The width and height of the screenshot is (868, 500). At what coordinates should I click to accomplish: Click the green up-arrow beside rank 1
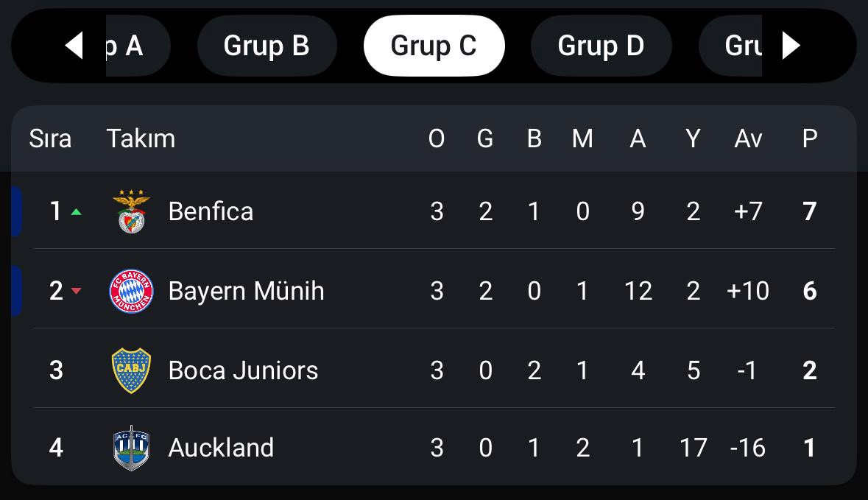pos(77,211)
